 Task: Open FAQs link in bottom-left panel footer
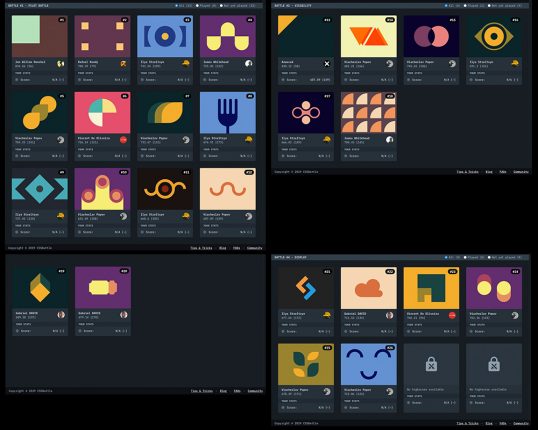pos(237,391)
